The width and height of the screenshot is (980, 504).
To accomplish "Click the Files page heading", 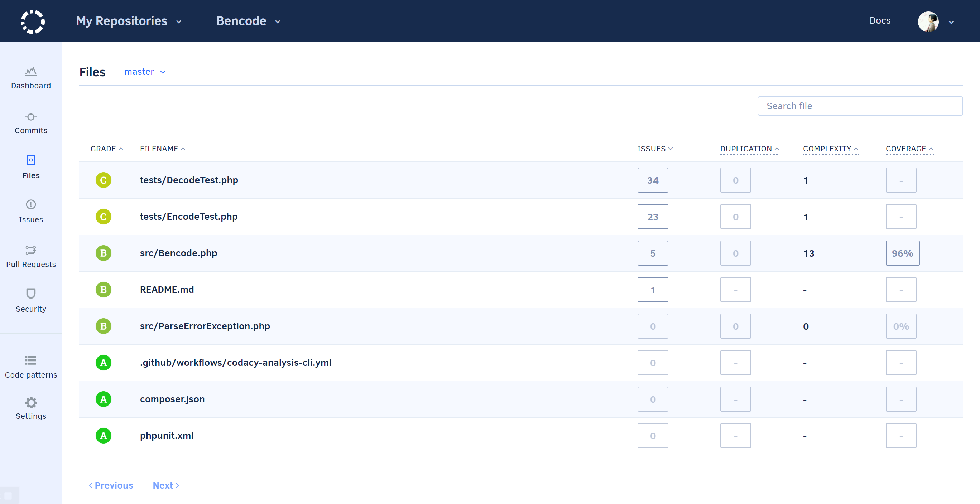I will point(92,72).
